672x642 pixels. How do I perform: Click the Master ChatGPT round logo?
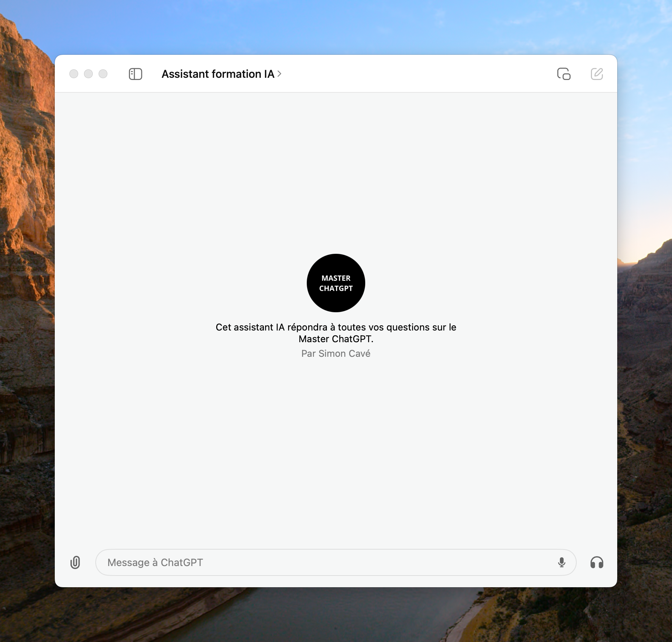336,283
